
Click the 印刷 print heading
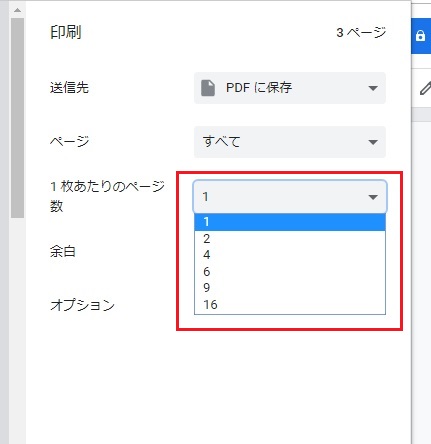[x=66, y=32]
